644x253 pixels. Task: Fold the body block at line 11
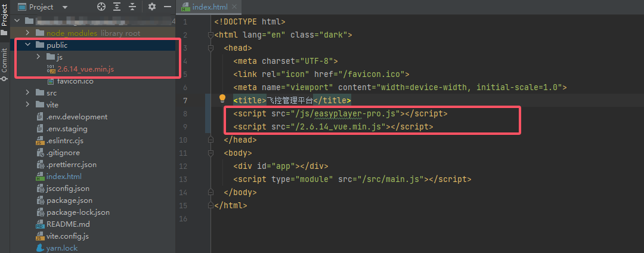pyautogui.click(x=210, y=153)
